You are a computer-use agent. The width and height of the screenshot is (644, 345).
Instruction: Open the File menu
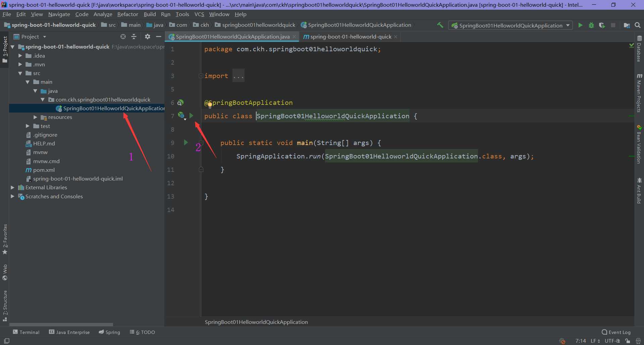pyautogui.click(x=7, y=14)
